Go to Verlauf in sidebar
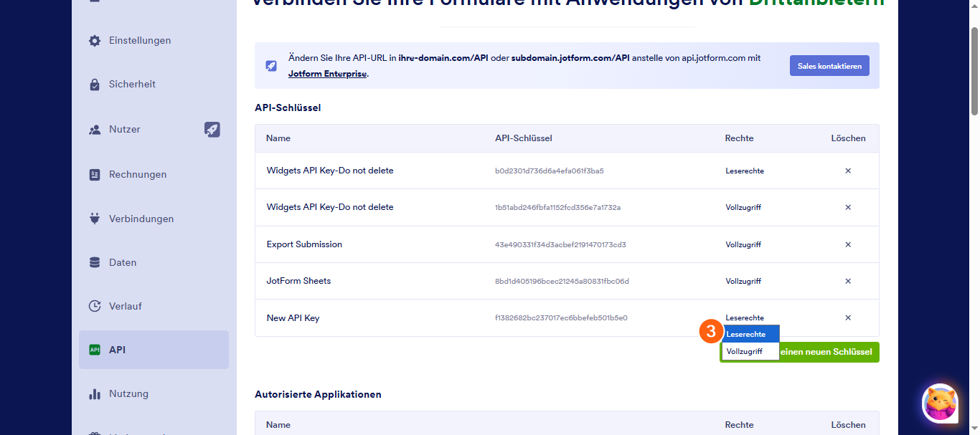The height and width of the screenshot is (435, 980). point(154,306)
